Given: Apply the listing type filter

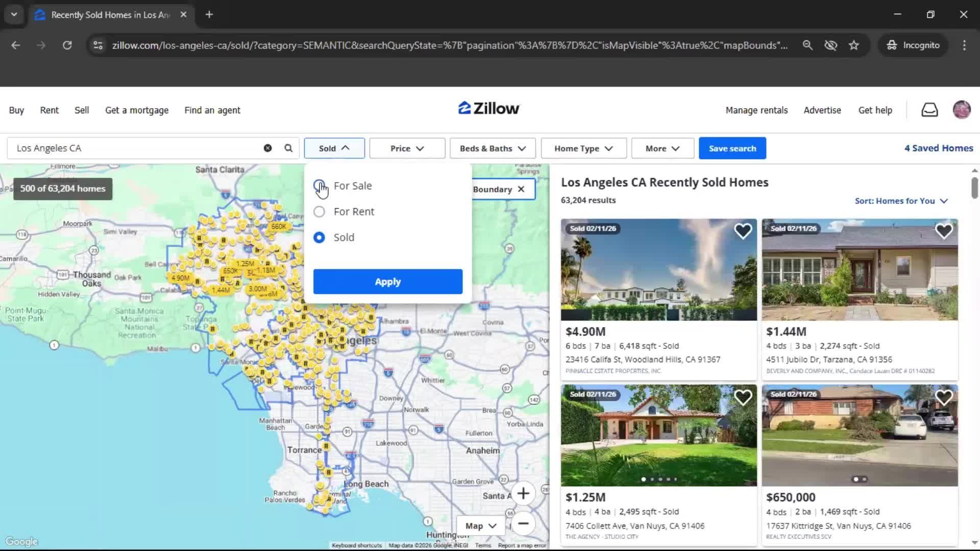Looking at the screenshot, I should pos(387,281).
